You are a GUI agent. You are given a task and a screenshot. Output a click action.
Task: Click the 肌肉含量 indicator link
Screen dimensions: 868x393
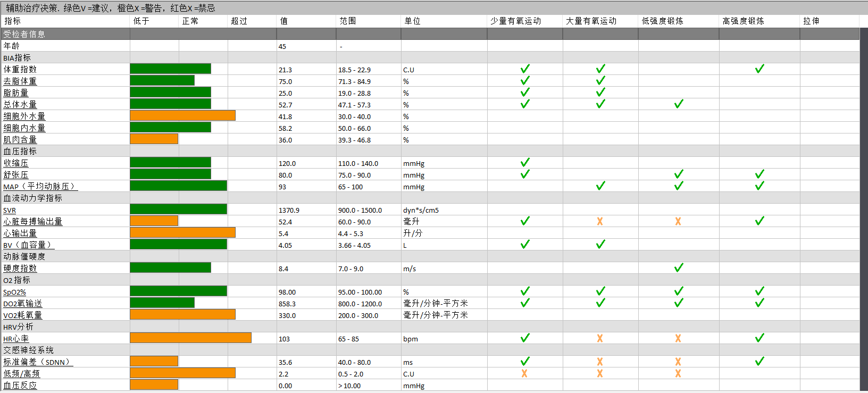click(x=20, y=139)
